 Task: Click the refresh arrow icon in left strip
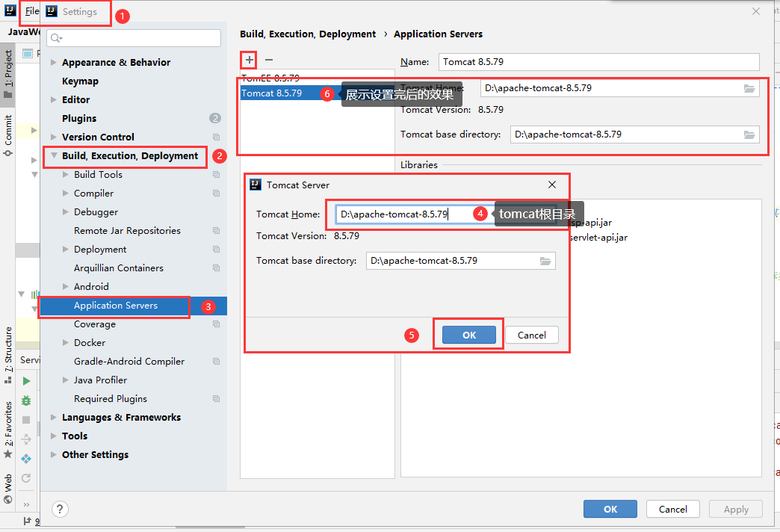[26, 478]
